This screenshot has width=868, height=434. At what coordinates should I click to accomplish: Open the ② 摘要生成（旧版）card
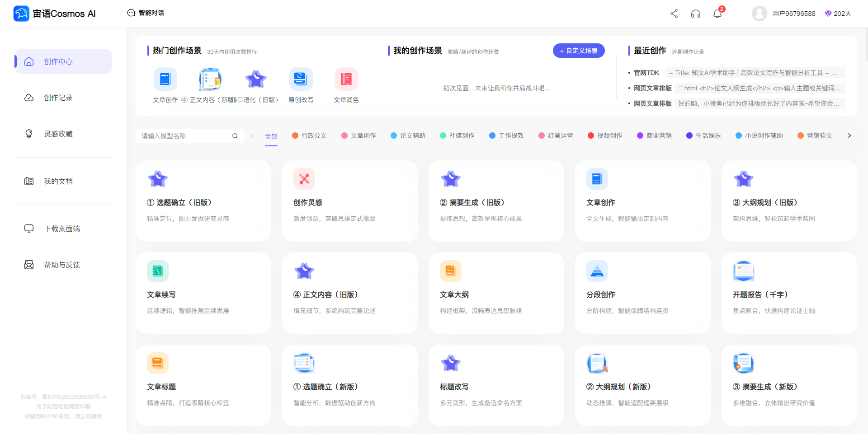[x=496, y=201]
